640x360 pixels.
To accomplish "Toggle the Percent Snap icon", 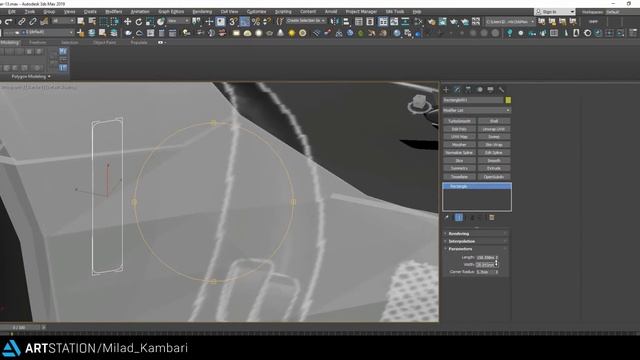I will (256, 22).
